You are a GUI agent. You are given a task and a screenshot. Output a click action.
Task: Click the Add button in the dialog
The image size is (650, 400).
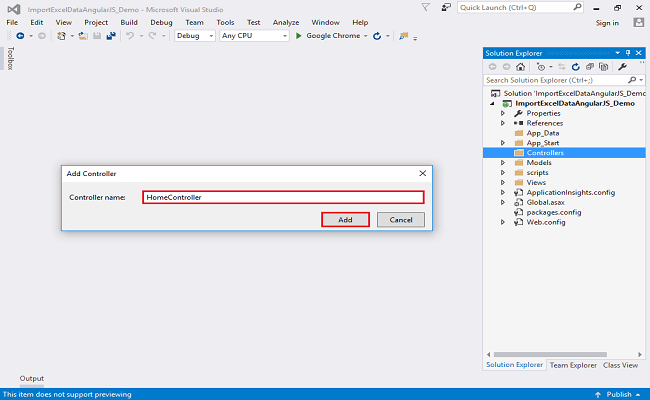(x=345, y=220)
